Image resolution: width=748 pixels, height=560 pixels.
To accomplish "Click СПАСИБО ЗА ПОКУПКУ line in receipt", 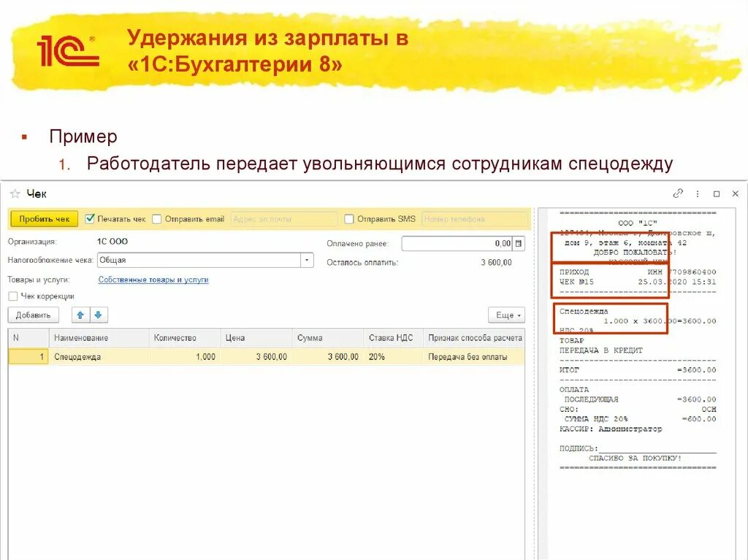I will click(x=635, y=458).
